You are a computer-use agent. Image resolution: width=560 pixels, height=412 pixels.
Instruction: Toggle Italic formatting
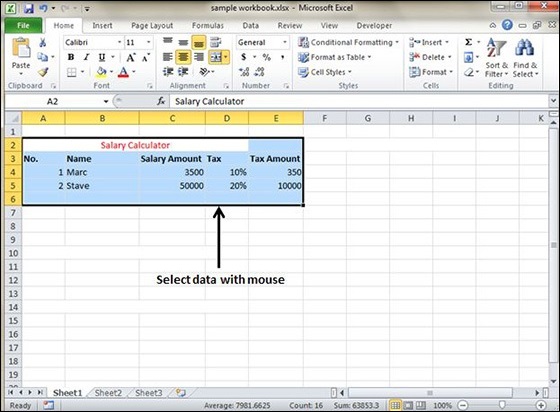coord(86,57)
